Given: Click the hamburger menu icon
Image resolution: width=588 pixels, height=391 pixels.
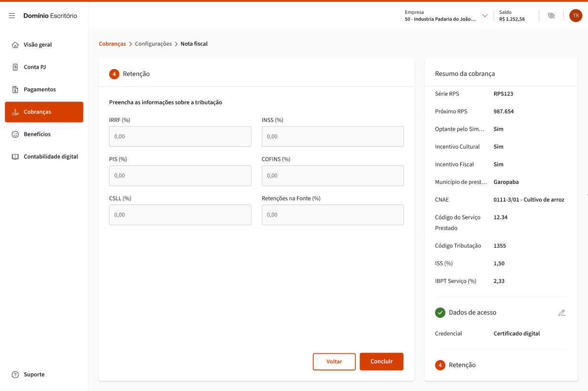Looking at the screenshot, I should tap(12, 16).
